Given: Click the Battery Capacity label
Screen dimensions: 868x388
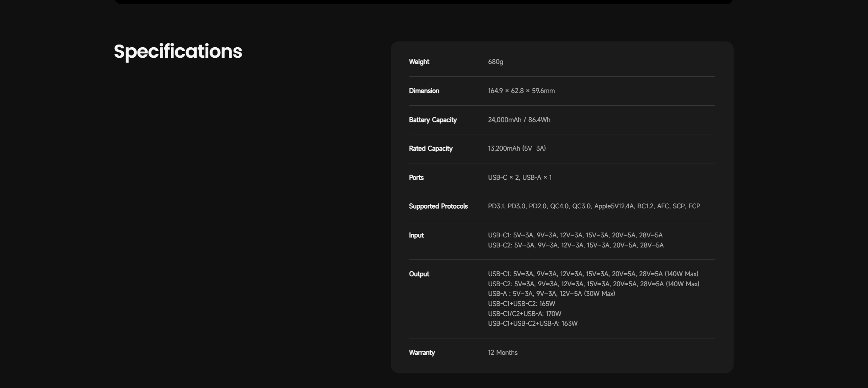Looking at the screenshot, I should coord(433,120).
